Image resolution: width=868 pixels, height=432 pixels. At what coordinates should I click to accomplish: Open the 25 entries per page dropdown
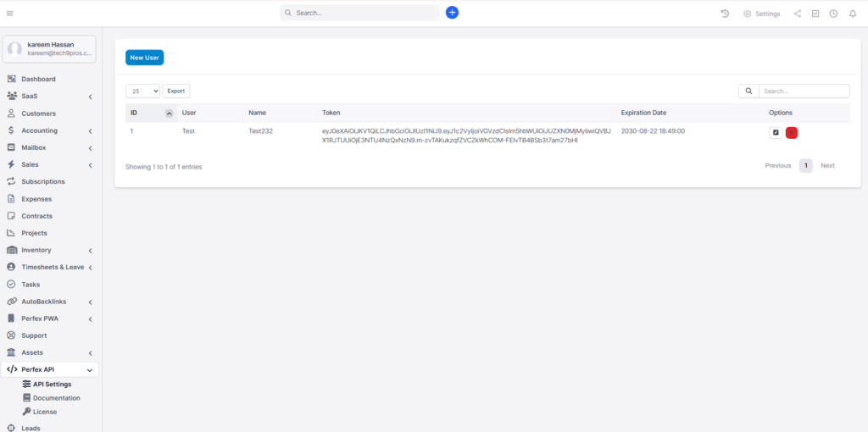[x=142, y=91]
